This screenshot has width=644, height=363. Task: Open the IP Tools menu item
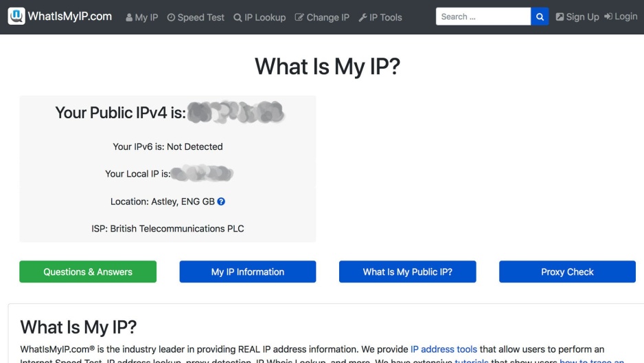click(x=380, y=17)
